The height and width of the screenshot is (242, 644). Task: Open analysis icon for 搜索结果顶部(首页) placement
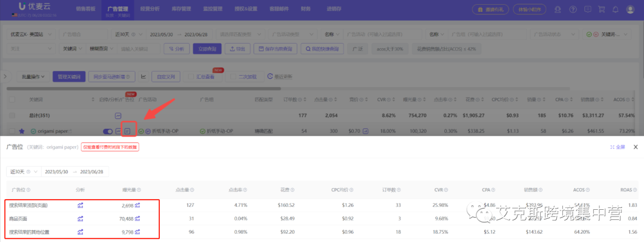80,205
